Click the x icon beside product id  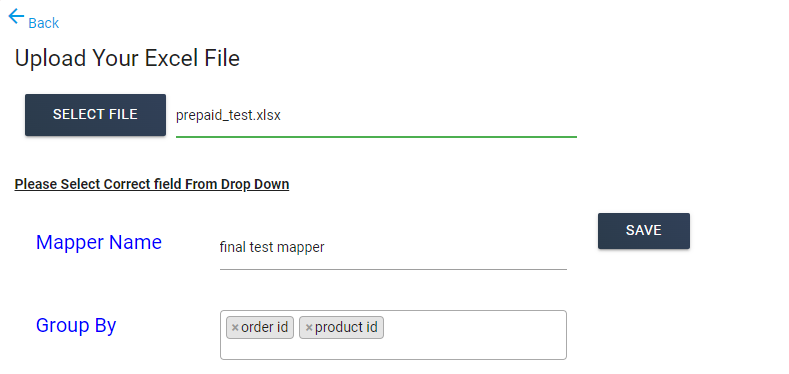(x=309, y=328)
